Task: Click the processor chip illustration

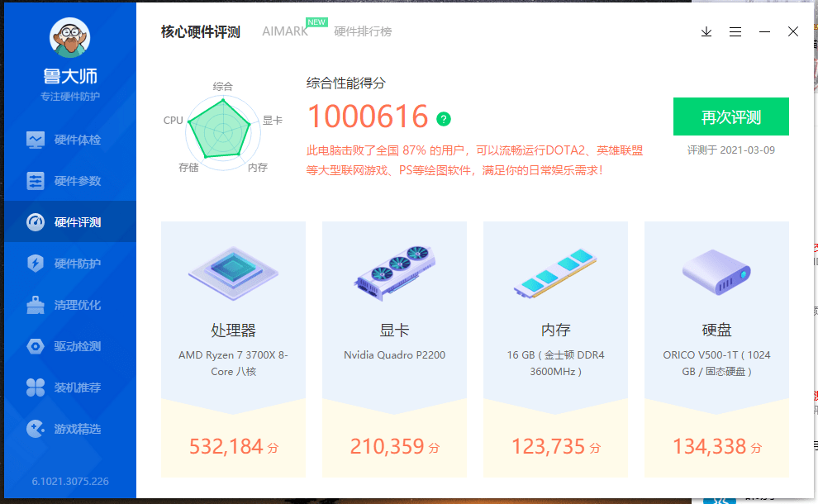Action: pyautogui.click(x=233, y=273)
